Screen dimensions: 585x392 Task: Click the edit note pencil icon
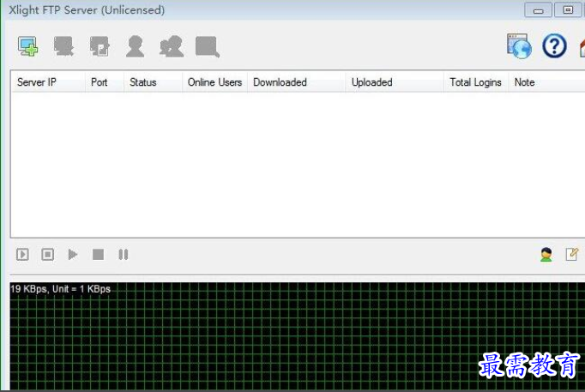572,254
